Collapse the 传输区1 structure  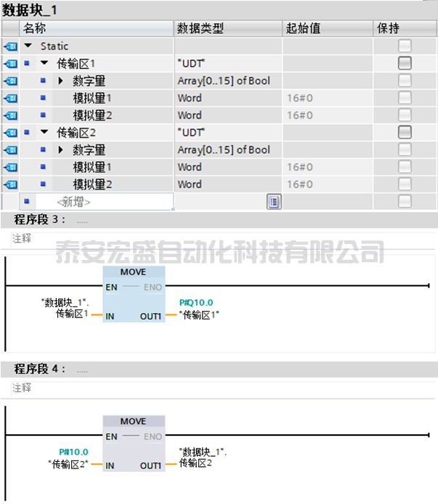click(44, 63)
